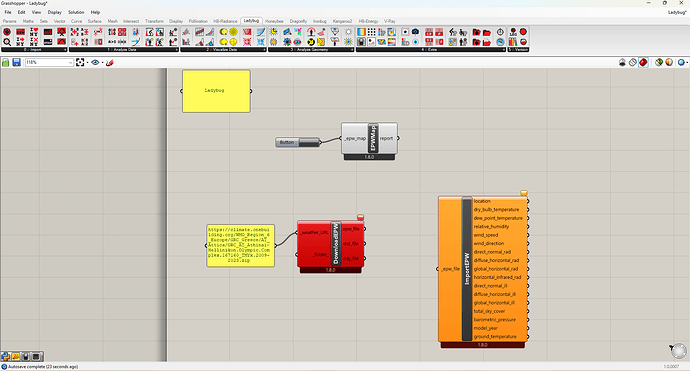This screenshot has width=690, height=371.
Task: Switch to the Params tab
Action: tap(10, 21)
